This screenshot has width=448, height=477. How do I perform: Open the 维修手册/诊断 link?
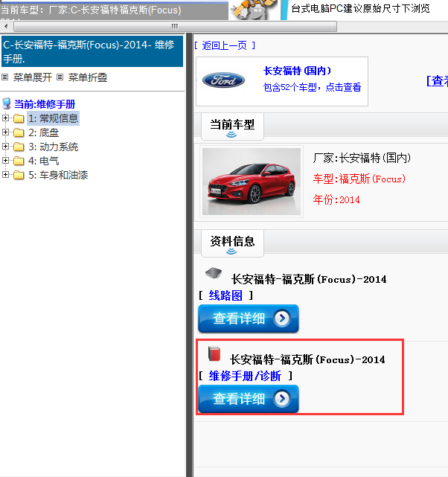(x=245, y=376)
